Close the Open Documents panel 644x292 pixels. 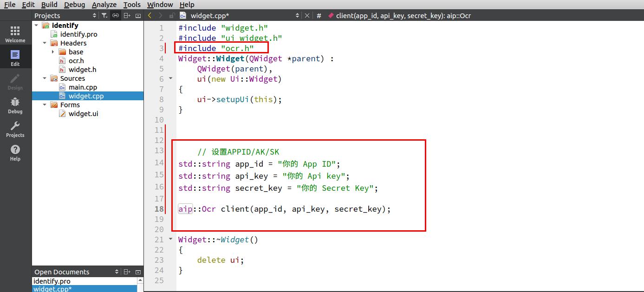[x=138, y=272]
